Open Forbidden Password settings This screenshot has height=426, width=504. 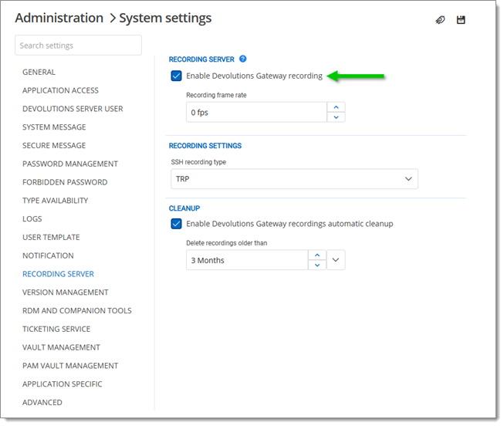coord(65,182)
